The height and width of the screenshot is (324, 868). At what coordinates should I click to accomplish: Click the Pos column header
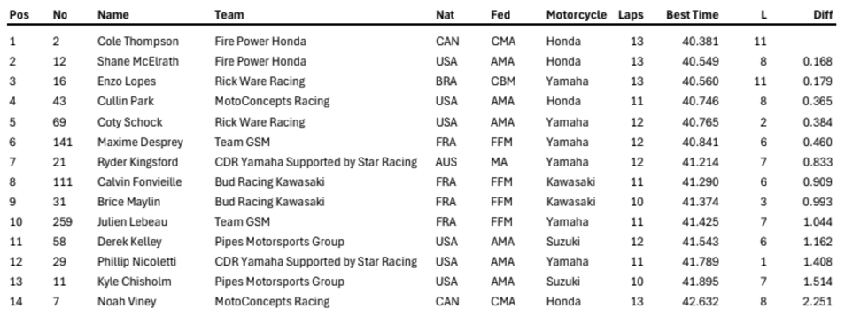[x=19, y=15]
